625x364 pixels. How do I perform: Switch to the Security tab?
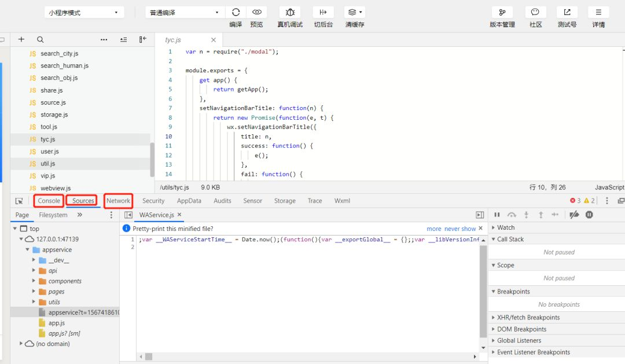[x=153, y=201]
